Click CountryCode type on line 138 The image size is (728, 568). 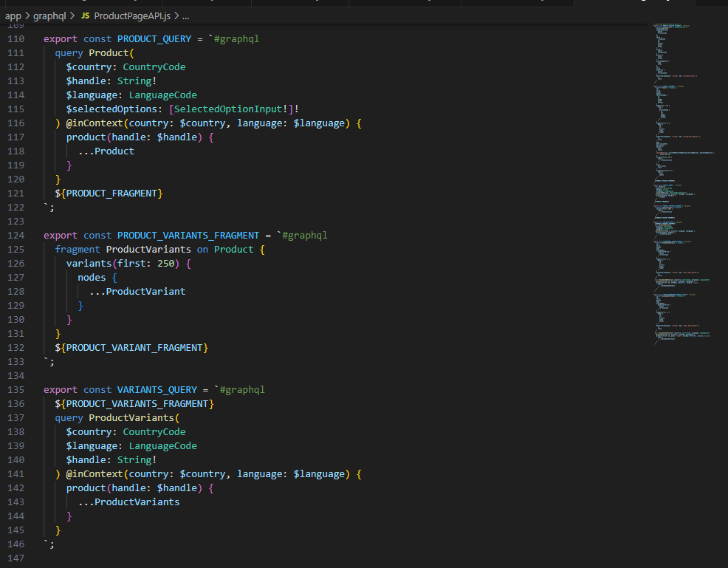154,432
